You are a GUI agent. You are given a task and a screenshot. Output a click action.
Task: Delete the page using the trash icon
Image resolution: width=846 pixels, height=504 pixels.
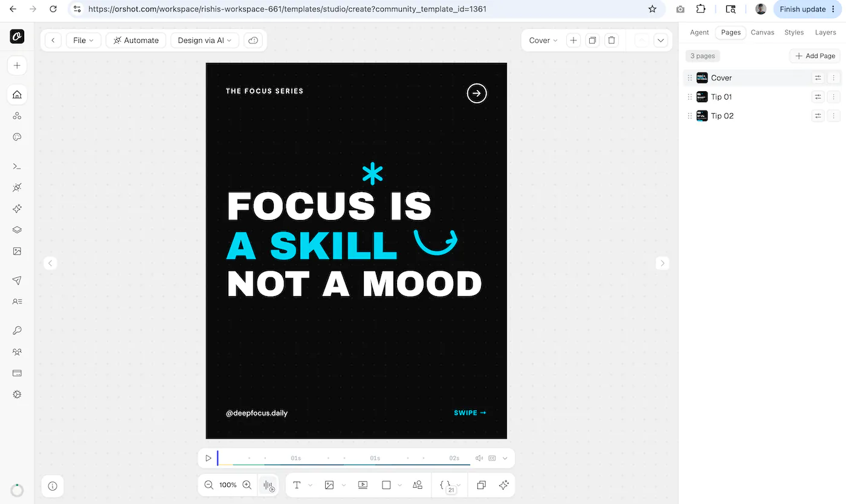[612, 40]
